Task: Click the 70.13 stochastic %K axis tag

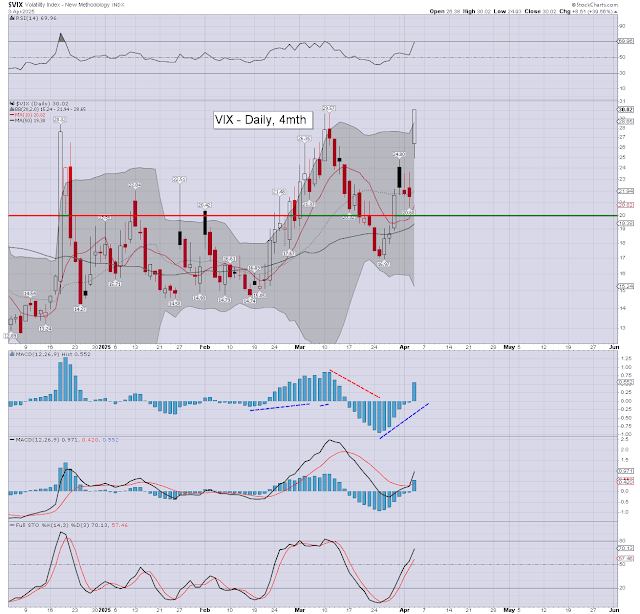Action: coord(626,548)
